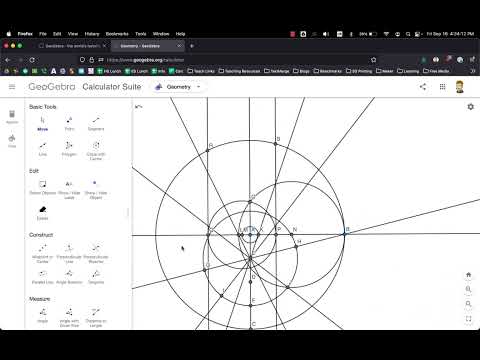Select the Move tool

point(43,123)
